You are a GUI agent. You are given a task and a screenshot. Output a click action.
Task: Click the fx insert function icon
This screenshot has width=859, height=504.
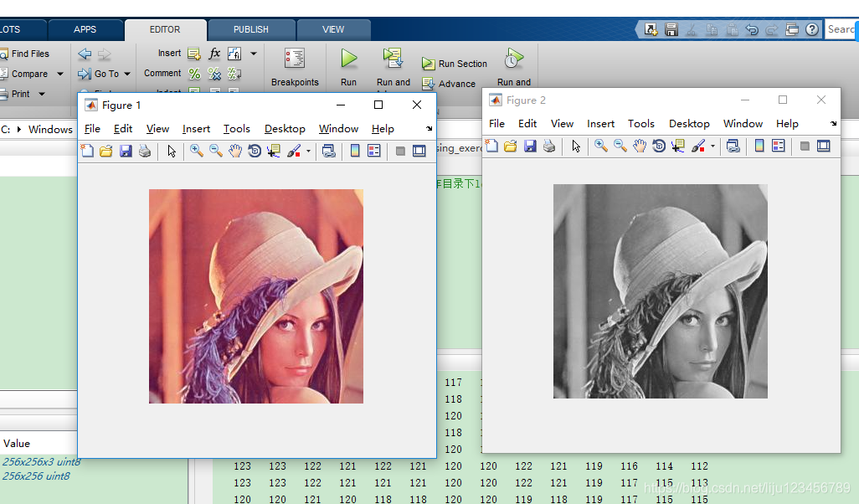point(214,53)
